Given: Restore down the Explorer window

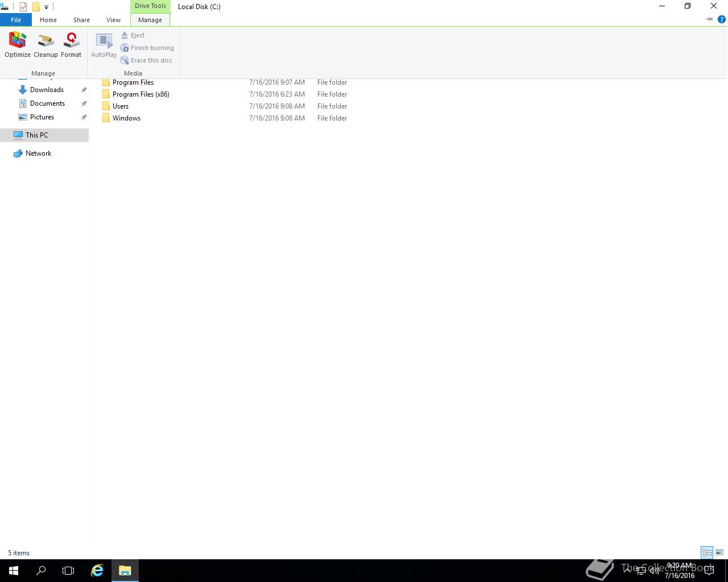Looking at the screenshot, I should point(688,6).
